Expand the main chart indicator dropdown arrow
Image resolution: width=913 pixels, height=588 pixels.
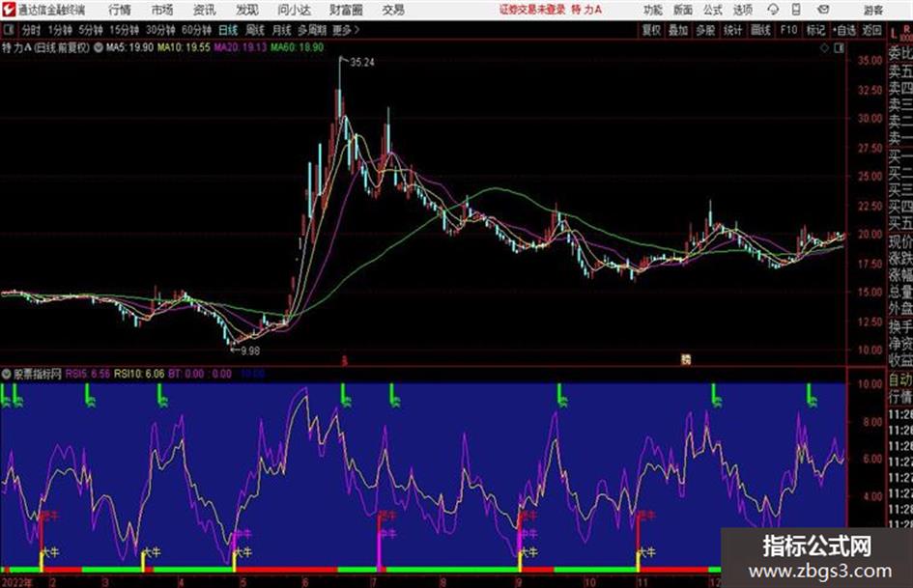(x=99, y=47)
